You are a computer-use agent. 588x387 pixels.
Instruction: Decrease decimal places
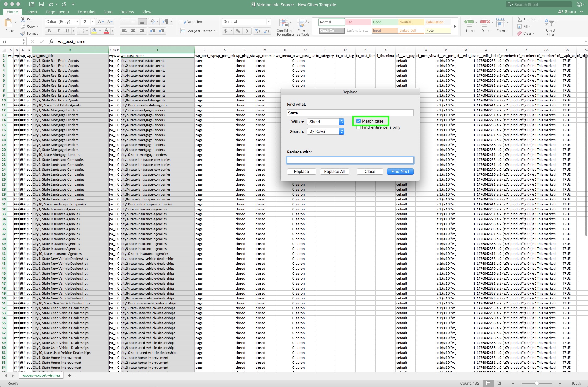(267, 31)
